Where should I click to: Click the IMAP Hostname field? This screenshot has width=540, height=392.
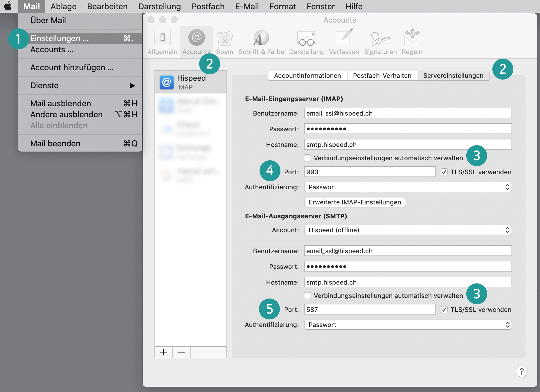pos(408,145)
